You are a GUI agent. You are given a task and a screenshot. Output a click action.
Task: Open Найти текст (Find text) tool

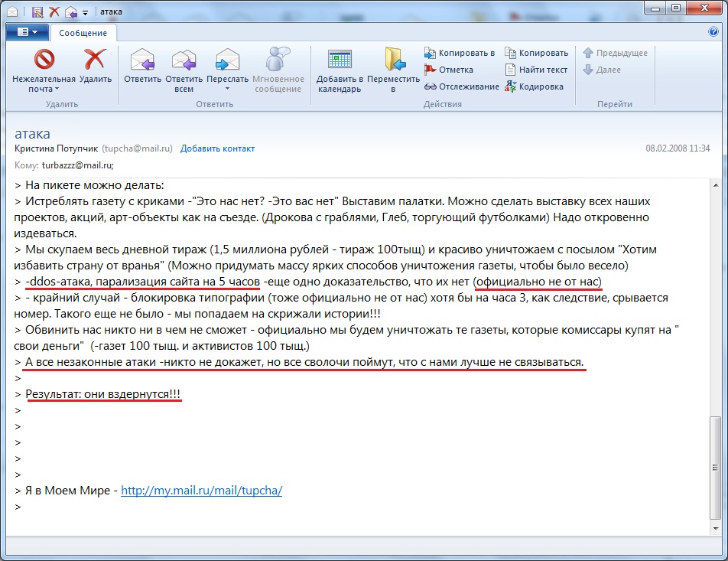pos(537,70)
